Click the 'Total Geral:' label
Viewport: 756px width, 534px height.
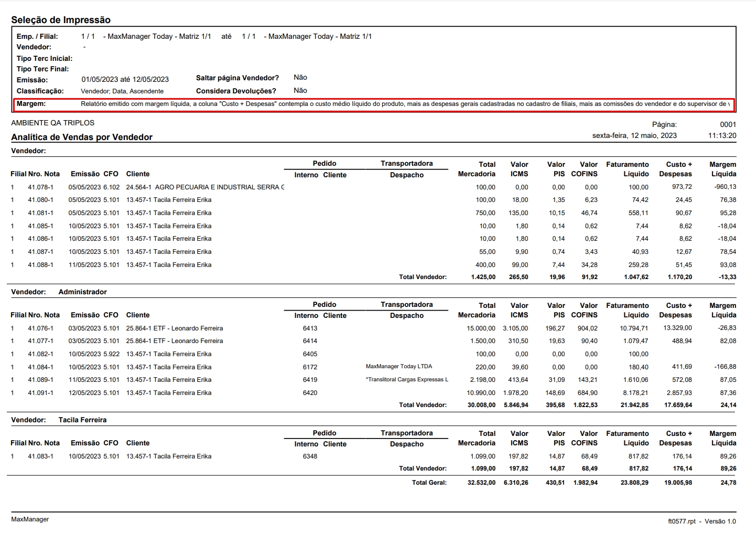[429, 483]
